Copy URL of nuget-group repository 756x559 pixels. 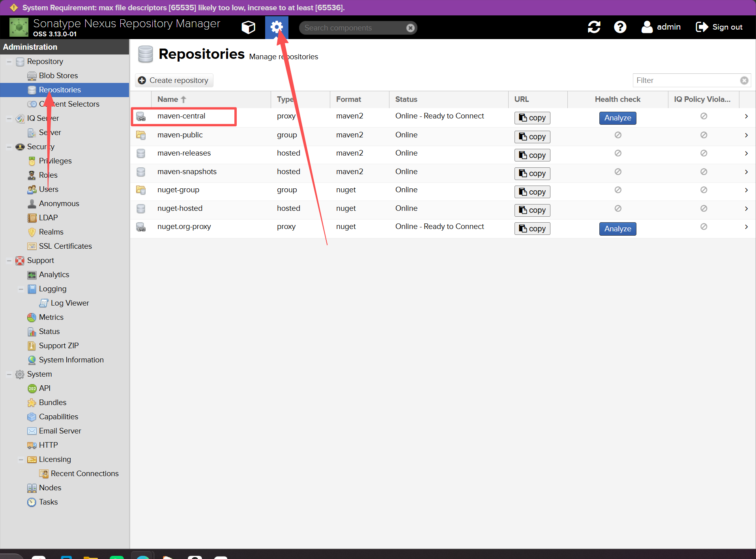pyautogui.click(x=532, y=192)
